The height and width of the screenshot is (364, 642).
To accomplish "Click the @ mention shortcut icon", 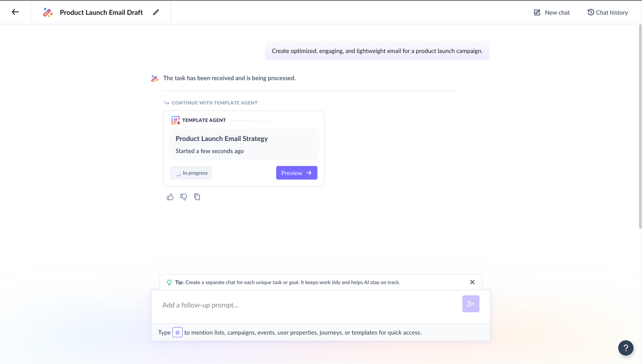I will [x=177, y=332].
